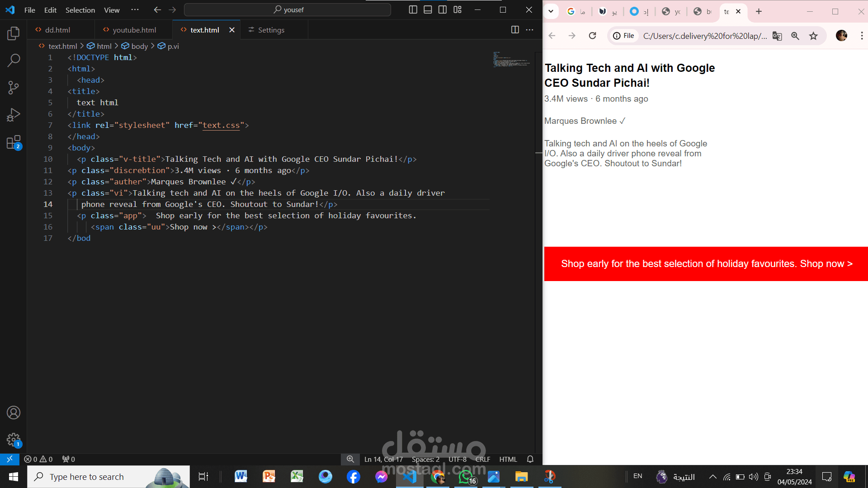
Task: Open the View menu
Action: pos(112,10)
